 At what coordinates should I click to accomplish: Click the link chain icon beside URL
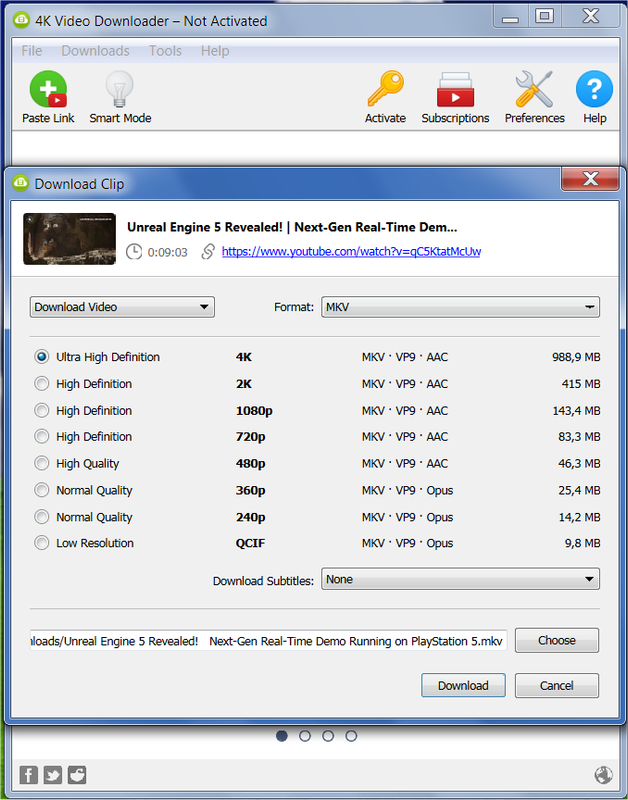click(208, 252)
